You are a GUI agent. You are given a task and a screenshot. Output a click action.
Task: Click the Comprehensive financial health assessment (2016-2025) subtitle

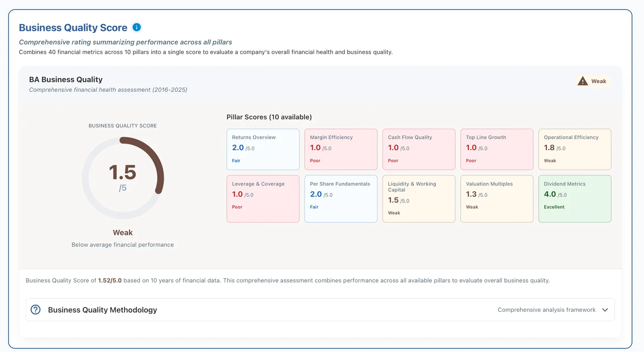(x=108, y=90)
